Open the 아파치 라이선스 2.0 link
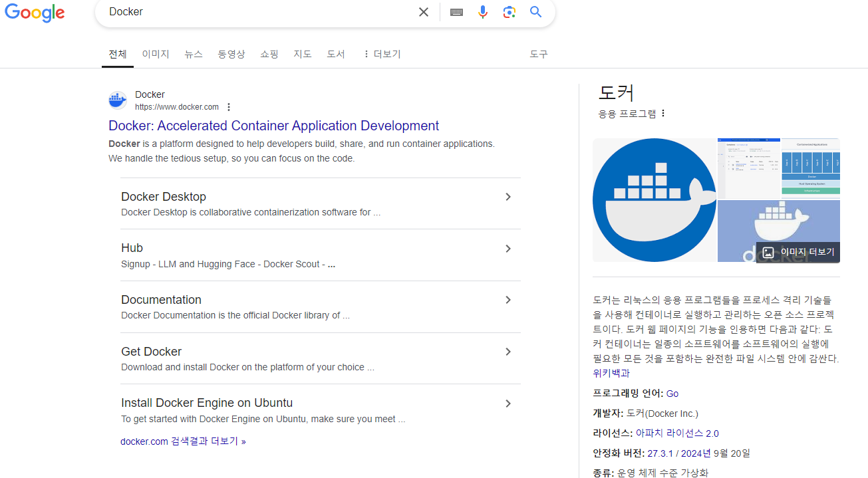Screen dimensions: 868x478 point(677,433)
